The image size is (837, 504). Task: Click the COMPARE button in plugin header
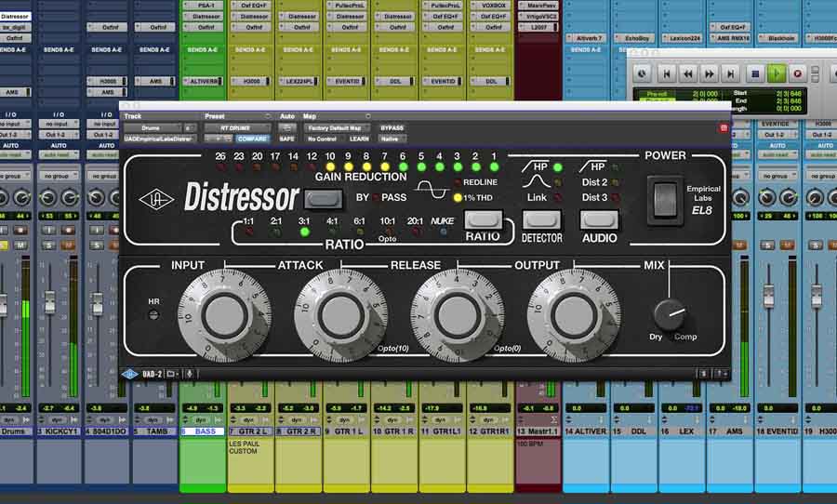point(252,139)
